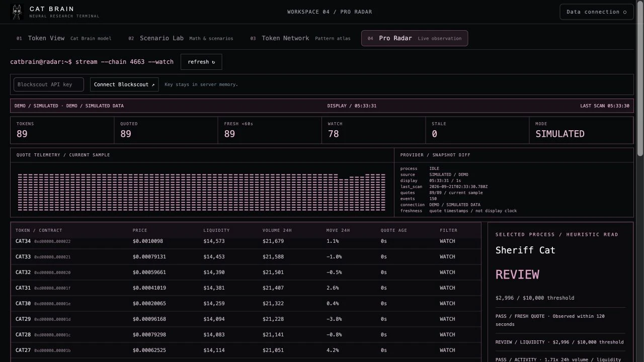Sort by LIQUIDITY column header
The height and width of the screenshot is (362, 644).
pyautogui.click(x=216, y=230)
